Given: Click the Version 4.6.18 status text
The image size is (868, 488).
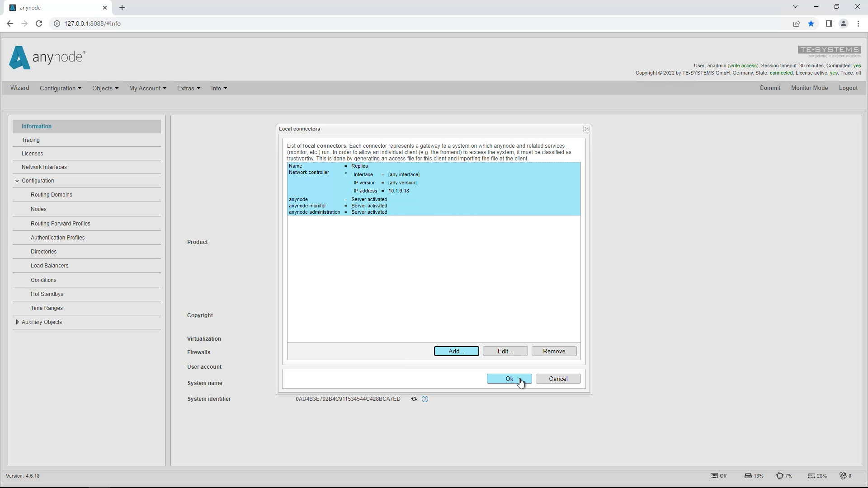Looking at the screenshot, I should pyautogui.click(x=23, y=476).
